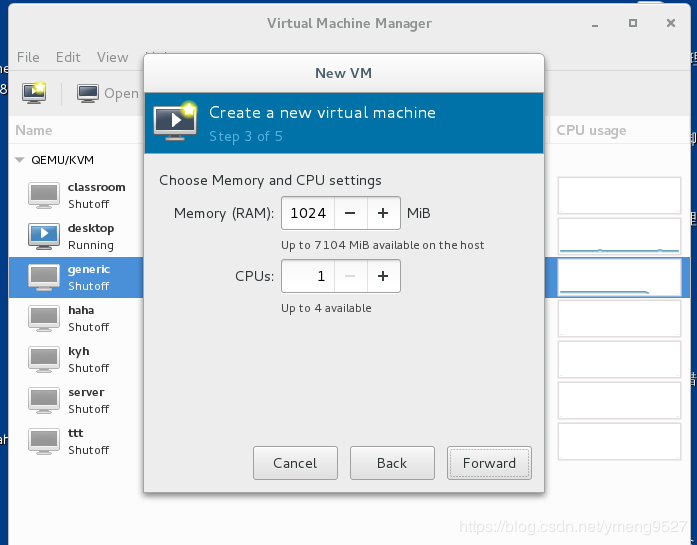Focus the CPUs value field
This screenshot has width=697, height=545.
[308, 276]
